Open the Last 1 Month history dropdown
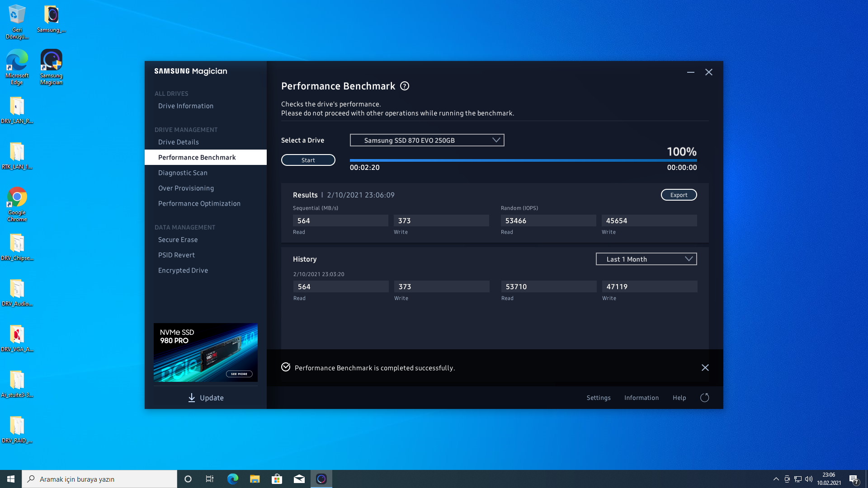This screenshot has height=488, width=868. pos(646,259)
